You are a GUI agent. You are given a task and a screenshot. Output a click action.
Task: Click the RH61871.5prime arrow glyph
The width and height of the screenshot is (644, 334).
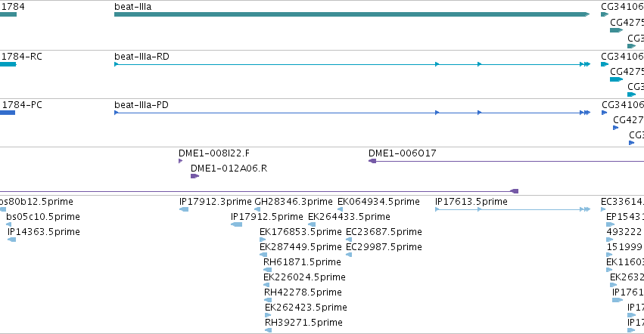click(267, 270)
